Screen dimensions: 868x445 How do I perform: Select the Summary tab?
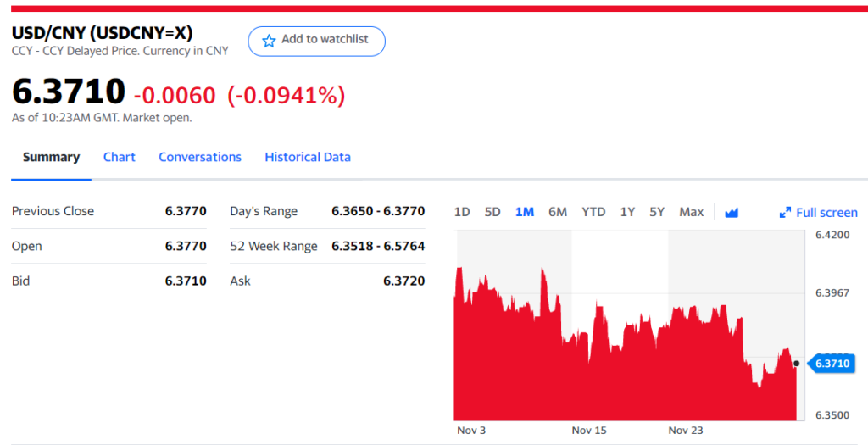tap(51, 157)
